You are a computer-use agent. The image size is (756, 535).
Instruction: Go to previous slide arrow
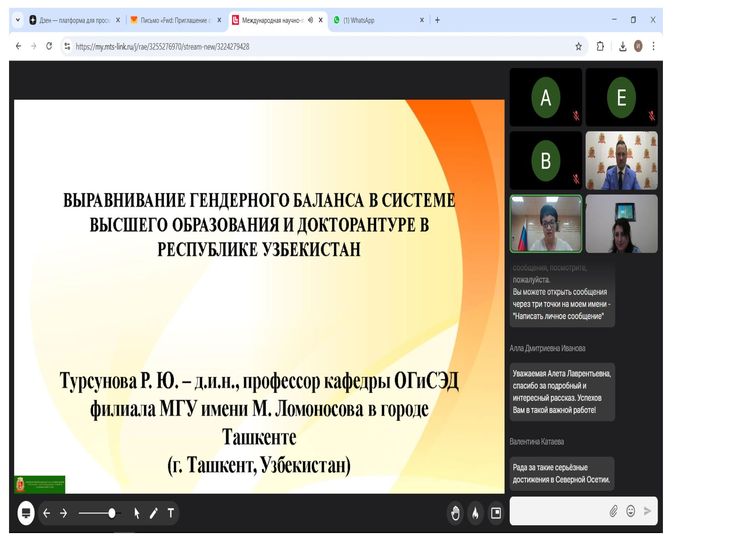(x=47, y=513)
